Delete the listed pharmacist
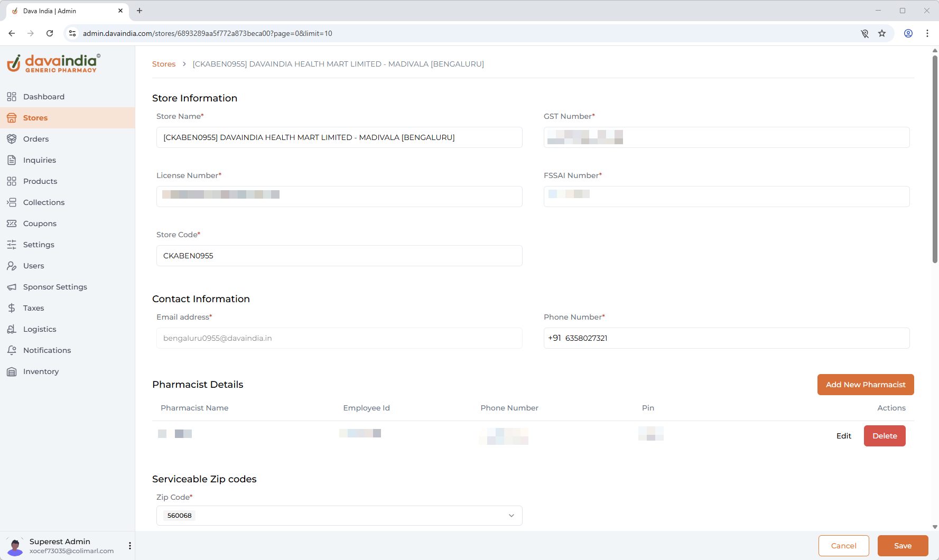The image size is (939, 560). (x=884, y=436)
